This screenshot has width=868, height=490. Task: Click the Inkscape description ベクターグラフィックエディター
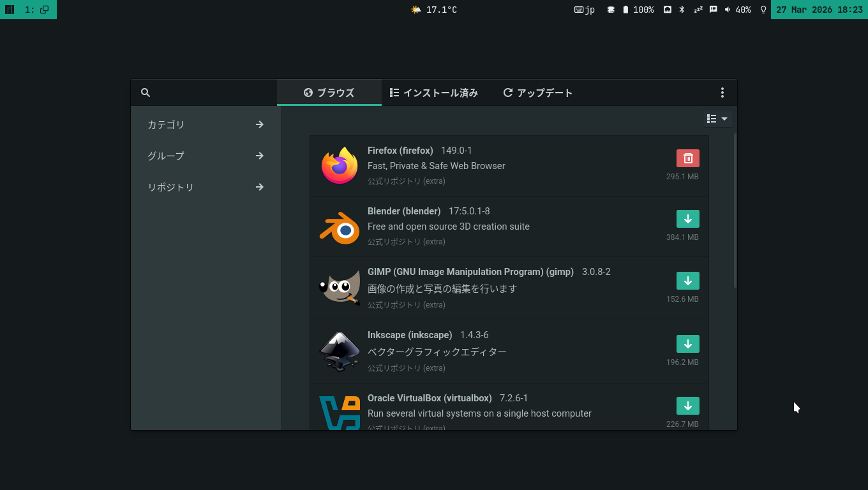437,352
